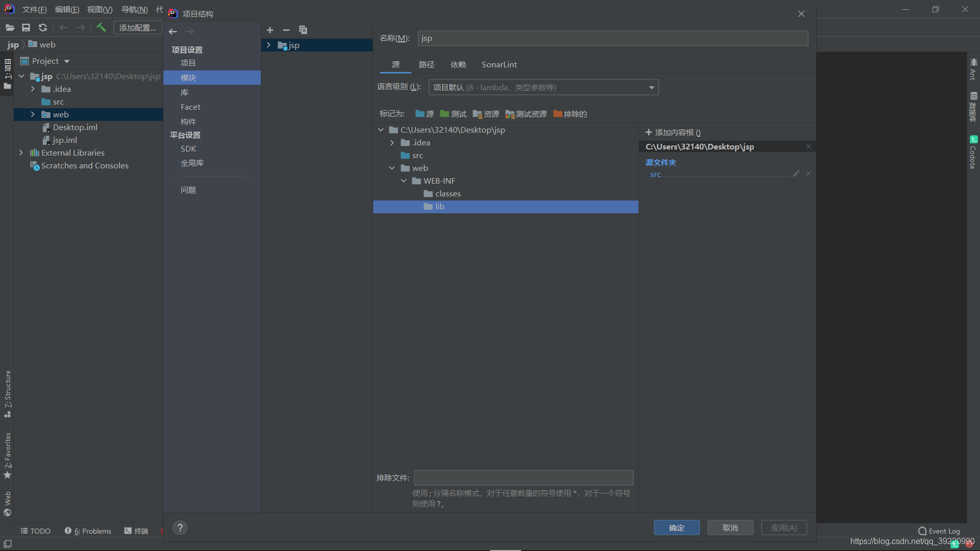
Task: Click the add module plus icon
Action: tap(270, 30)
